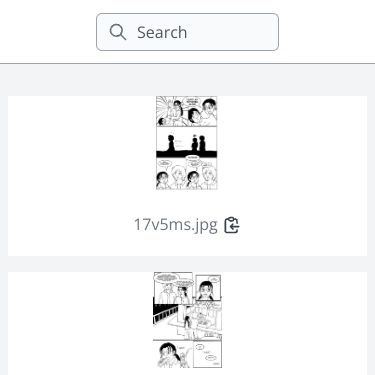Select the 17v5ms.jpg filename label

click(175, 225)
